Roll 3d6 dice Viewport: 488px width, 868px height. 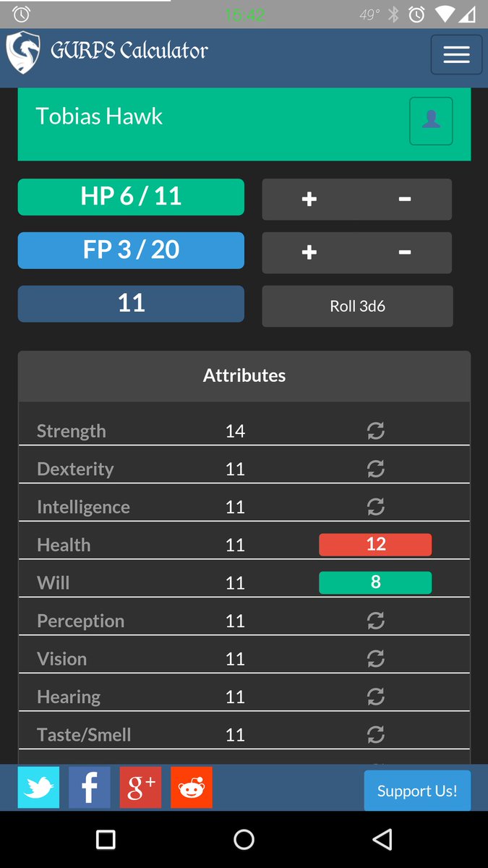[x=356, y=306]
